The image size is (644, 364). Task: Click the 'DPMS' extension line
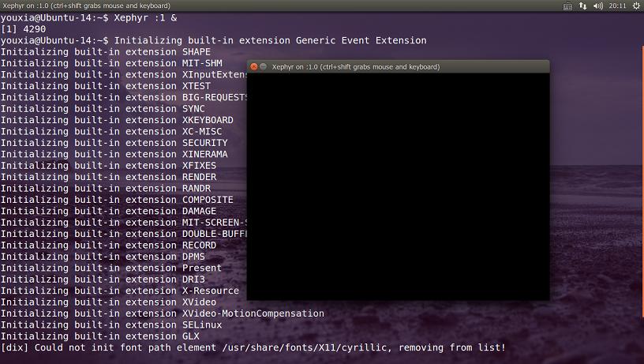103,257
